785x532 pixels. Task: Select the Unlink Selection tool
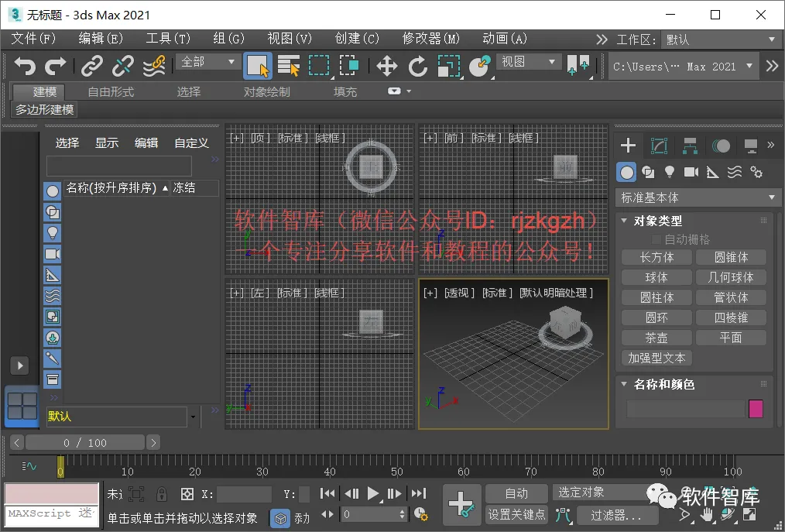pos(122,66)
